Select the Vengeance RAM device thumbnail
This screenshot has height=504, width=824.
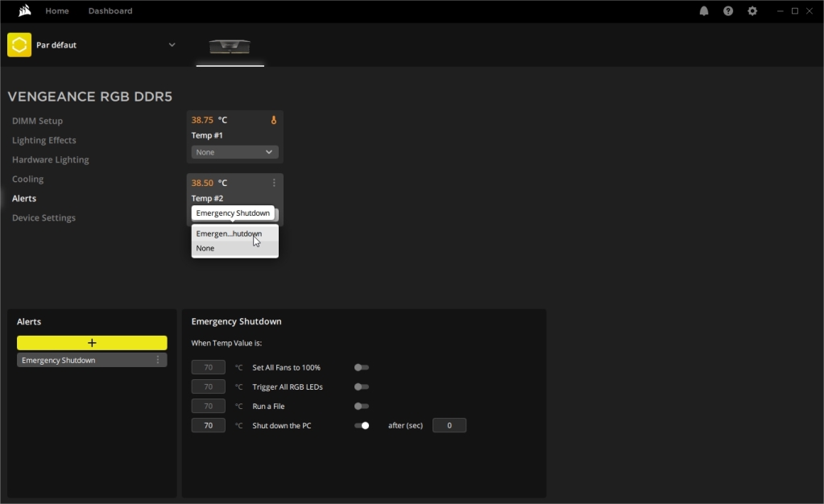230,47
